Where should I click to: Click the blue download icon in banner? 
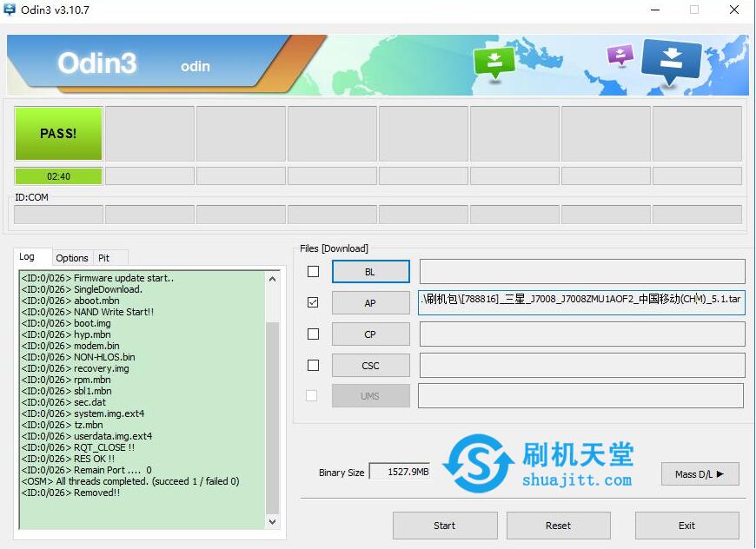click(x=671, y=61)
